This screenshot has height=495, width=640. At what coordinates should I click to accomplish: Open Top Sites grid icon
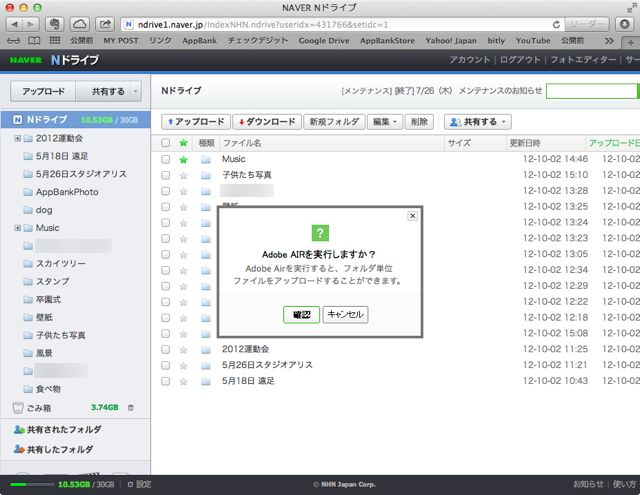click(x=55, y=40)
